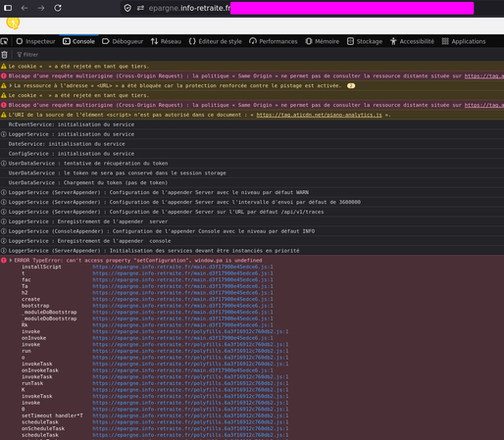Clear console with trash icon
504x440 pixels.
click(x=4, y=55)
